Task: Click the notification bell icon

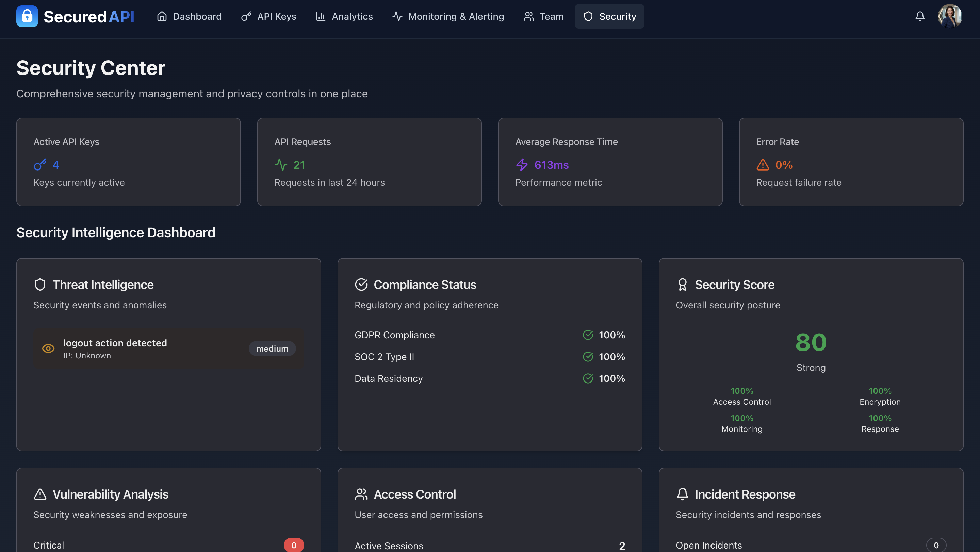Action: click(x=920, y=16)
